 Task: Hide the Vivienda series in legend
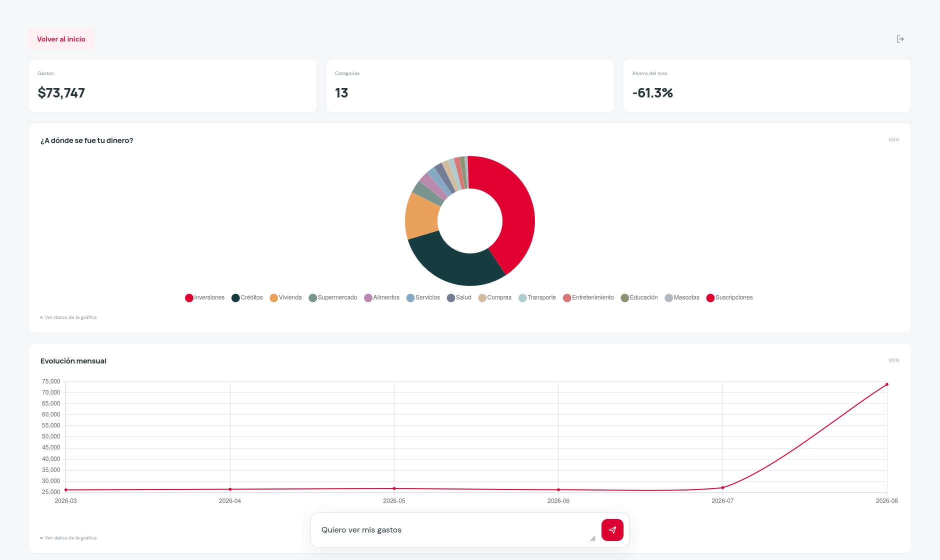(286, 297)
